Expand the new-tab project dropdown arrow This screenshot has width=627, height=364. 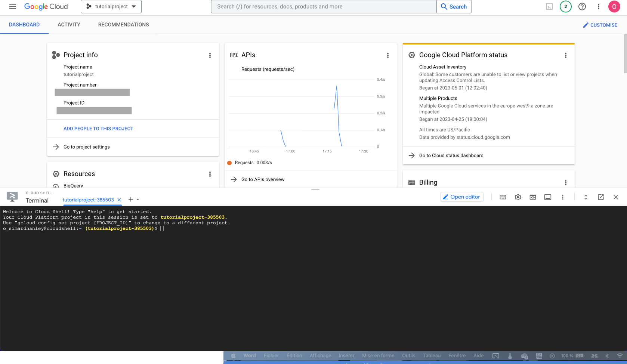pyautogui.click(x=138, y=200)
